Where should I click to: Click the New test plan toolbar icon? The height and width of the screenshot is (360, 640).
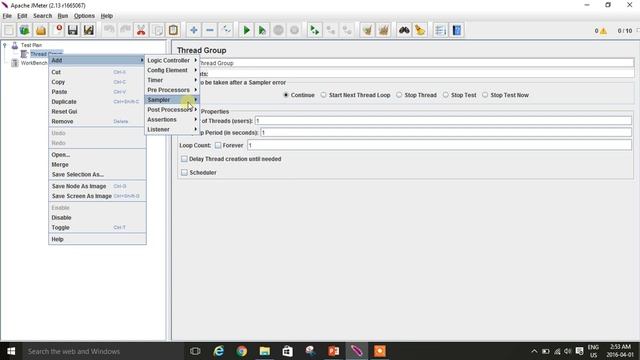point(9,30)
